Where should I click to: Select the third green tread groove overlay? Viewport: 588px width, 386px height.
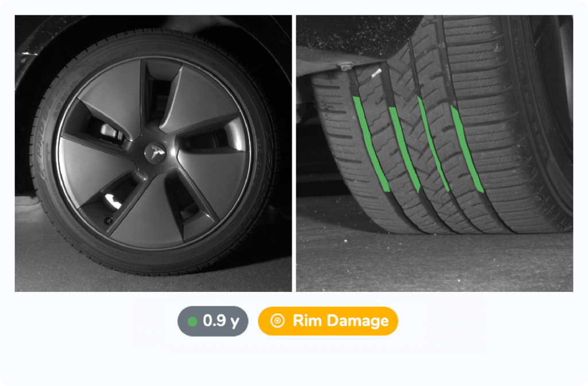point(433,144)
